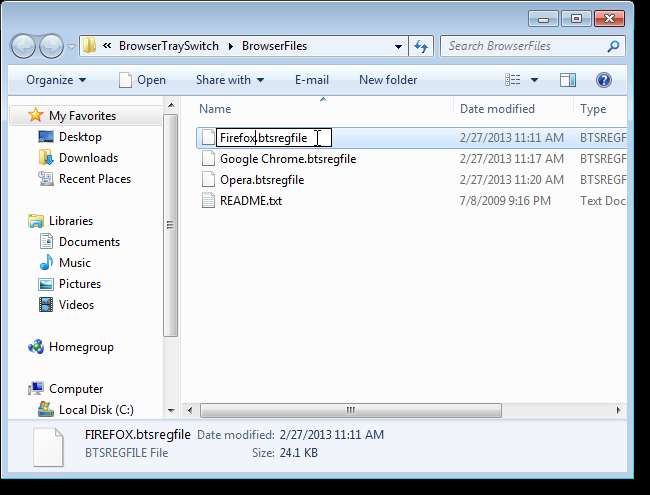This screenshot has height=495, width=650.
Task: Click horizontal scrollbar left arrow
Action: 190,410
